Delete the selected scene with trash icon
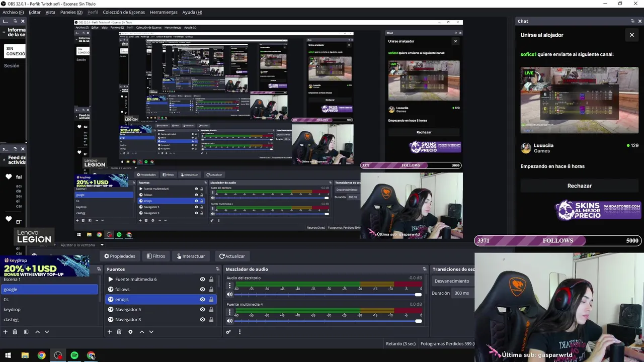Viewport: 644px width, 362px height. coord(15,332)
